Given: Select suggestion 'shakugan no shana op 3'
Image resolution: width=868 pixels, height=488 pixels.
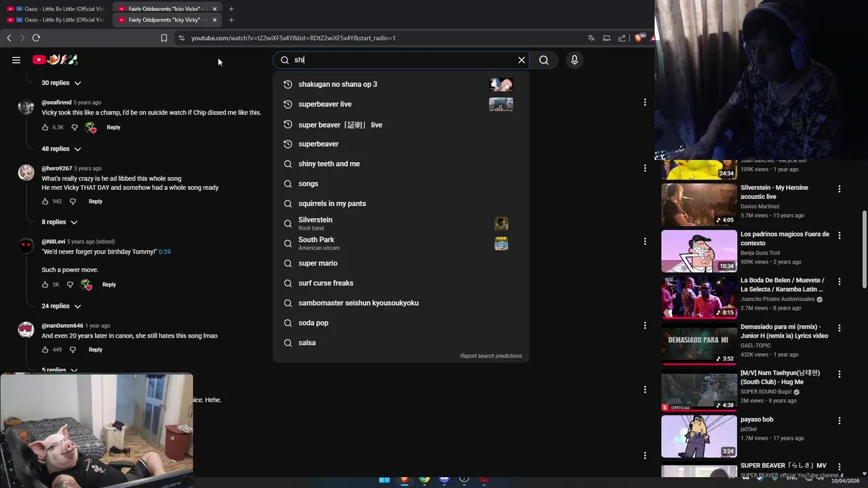Looking at the screenshot, I should pos(401,84).
